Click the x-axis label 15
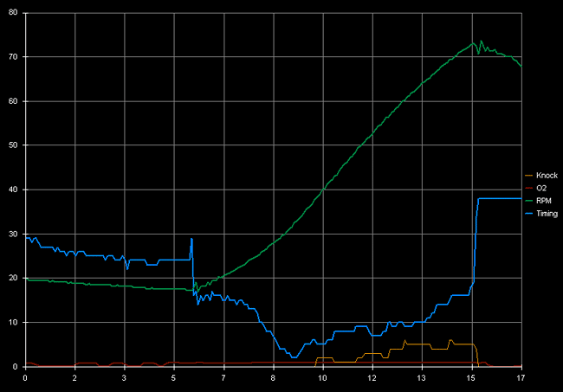 pyautogui.click(x=471, y=378)
